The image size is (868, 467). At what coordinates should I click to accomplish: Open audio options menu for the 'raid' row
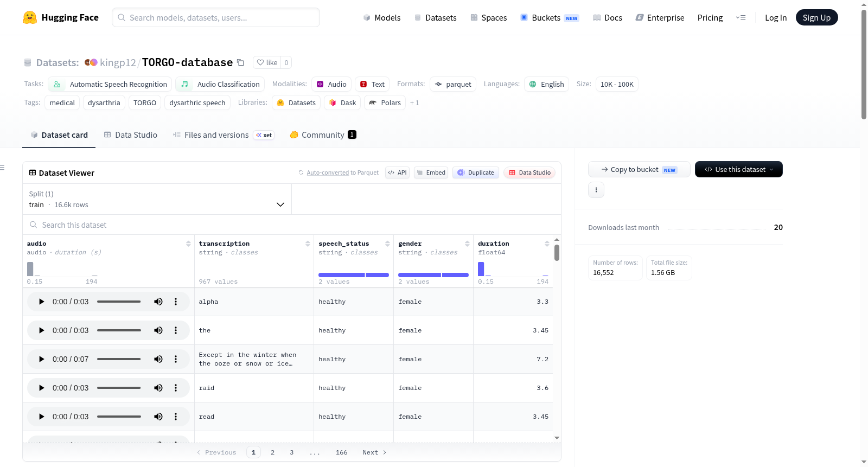176,388
